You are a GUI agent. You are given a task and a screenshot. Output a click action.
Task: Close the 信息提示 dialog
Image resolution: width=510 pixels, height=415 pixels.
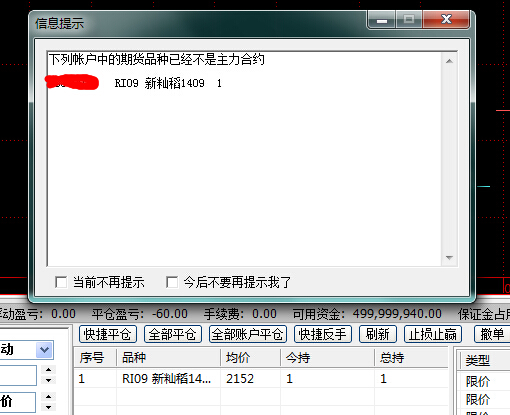446,19
